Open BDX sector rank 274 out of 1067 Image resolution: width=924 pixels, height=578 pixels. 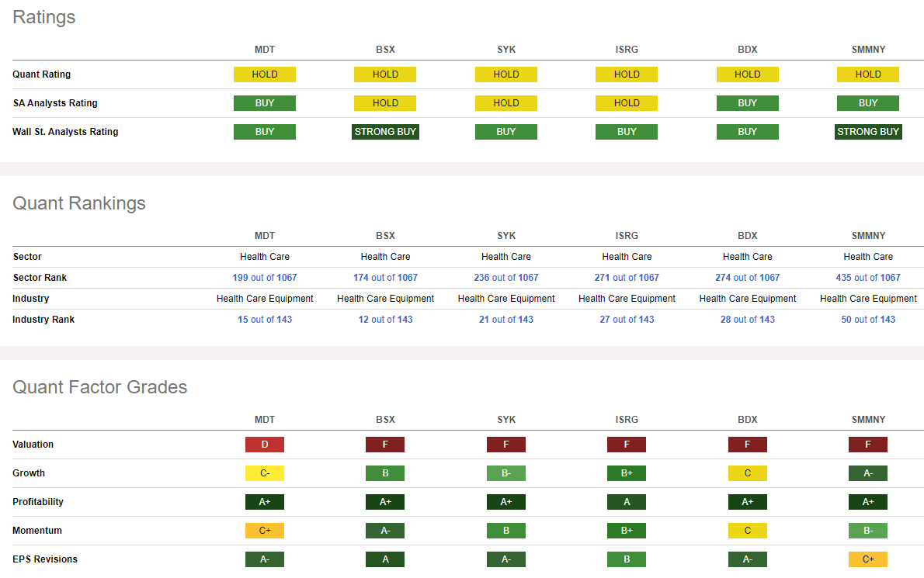tap(747, 277)
